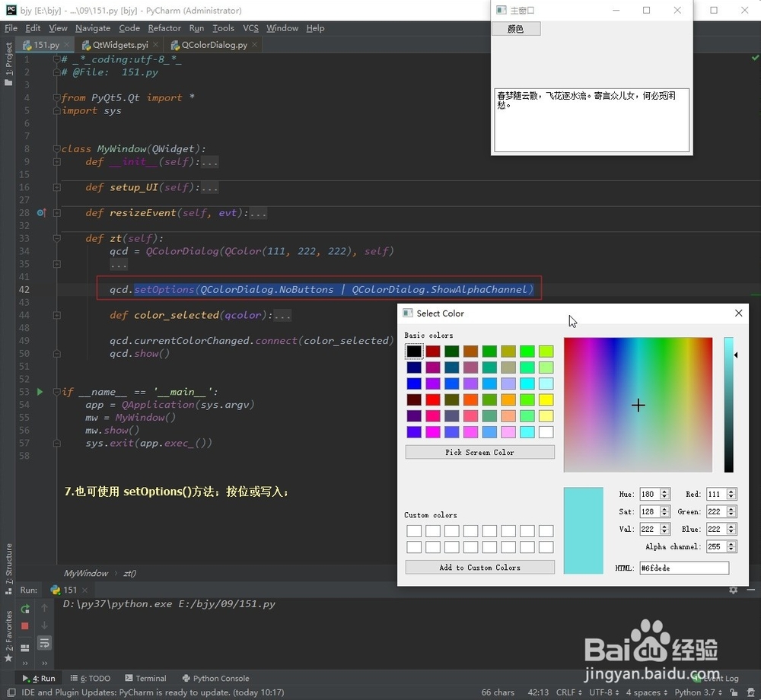
Task: Click the hue-saturation color spectrum area
Action: pyautogui.click(x=638, y=405)
